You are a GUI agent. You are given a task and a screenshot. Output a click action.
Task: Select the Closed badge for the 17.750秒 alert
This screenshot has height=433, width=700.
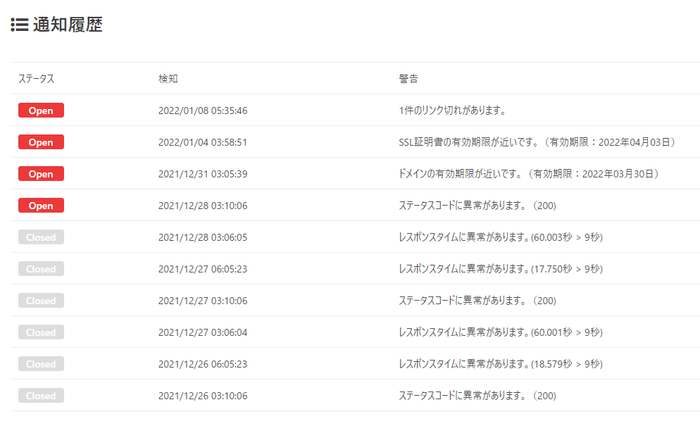coord(41,269)
